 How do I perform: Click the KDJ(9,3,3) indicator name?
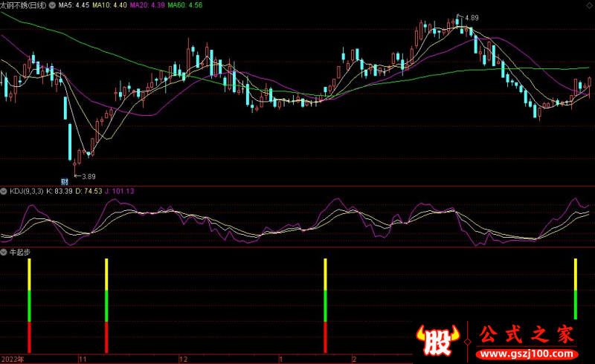pos(26,192)
